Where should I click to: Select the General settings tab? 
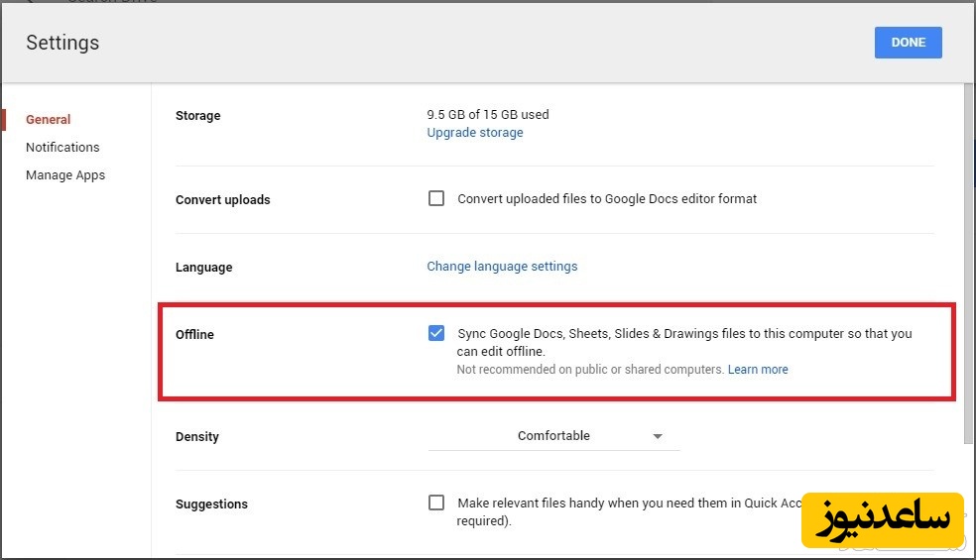tap(48, 120)
